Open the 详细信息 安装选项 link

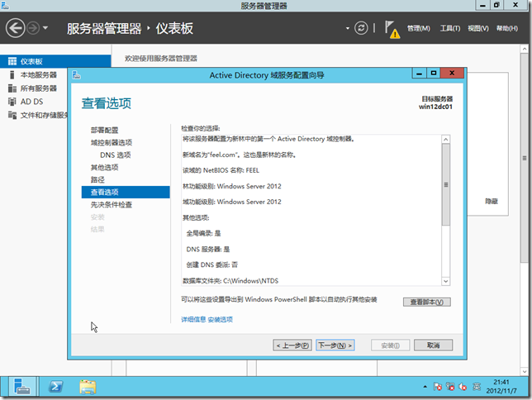tap(207, 319)
